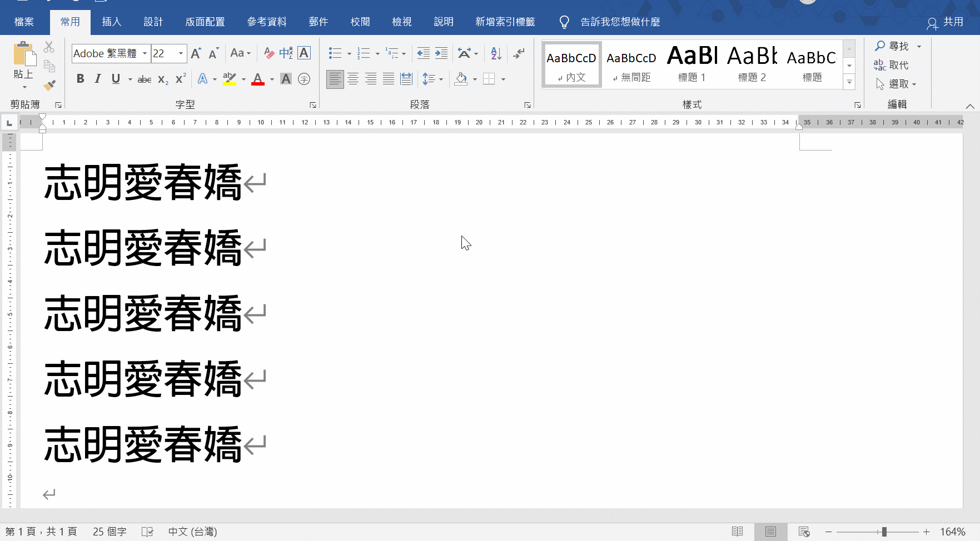This screenshot has width=980, height=541.
Task: Open change case Aa dropdown
Action: pyautogui.click(x=240, y=53)
